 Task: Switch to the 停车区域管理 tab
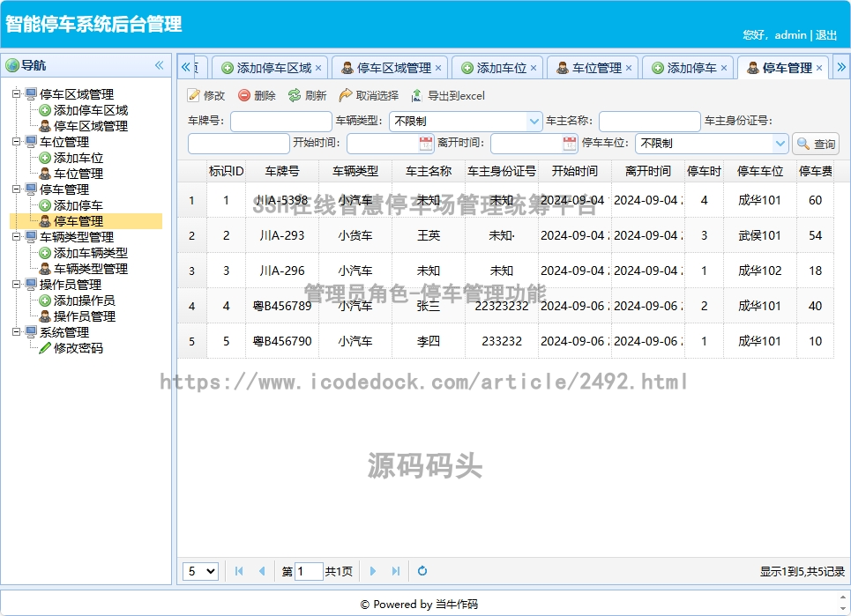pyautogui.click(x=390, y=68)
